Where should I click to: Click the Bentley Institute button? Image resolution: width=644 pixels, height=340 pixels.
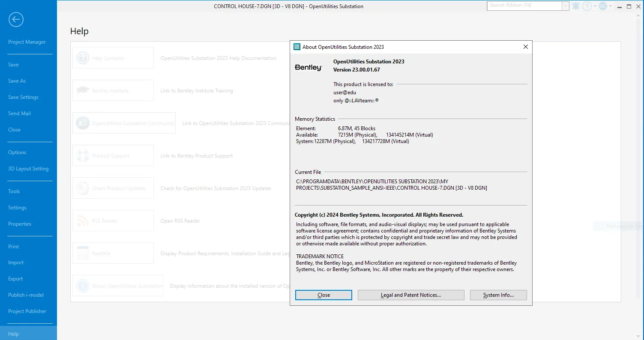pyautogui.click(x=113, y=91)
